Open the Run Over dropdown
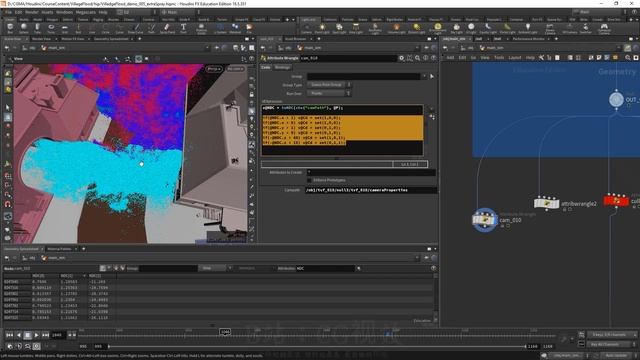The width and height of the screenshot is (640, 360). coord(329,93)
